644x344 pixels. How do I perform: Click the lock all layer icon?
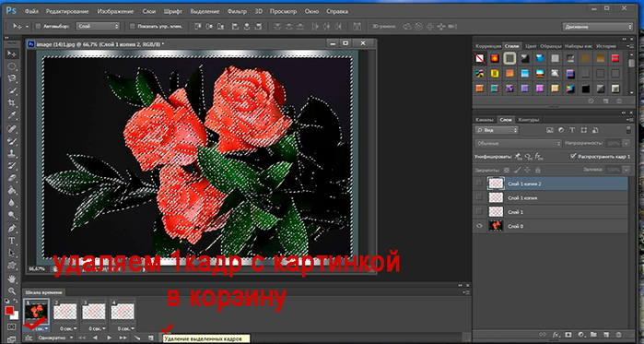click(x=538, y=170)
